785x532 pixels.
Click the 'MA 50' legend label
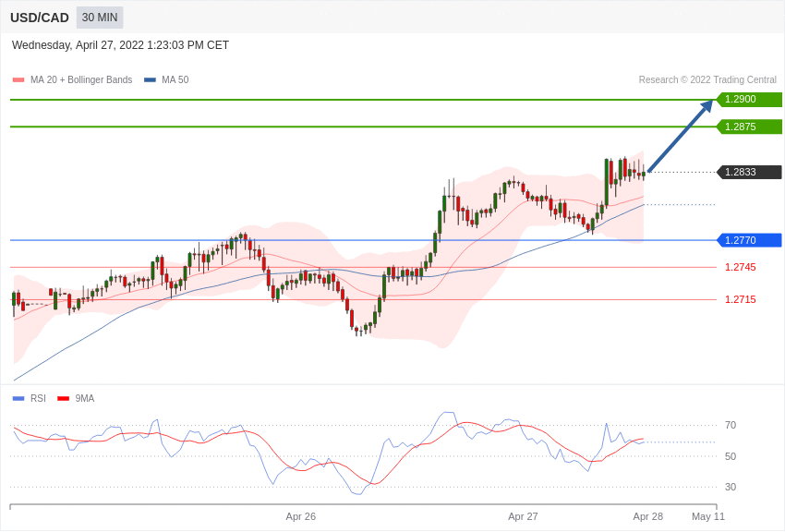[x=175, y=79]
